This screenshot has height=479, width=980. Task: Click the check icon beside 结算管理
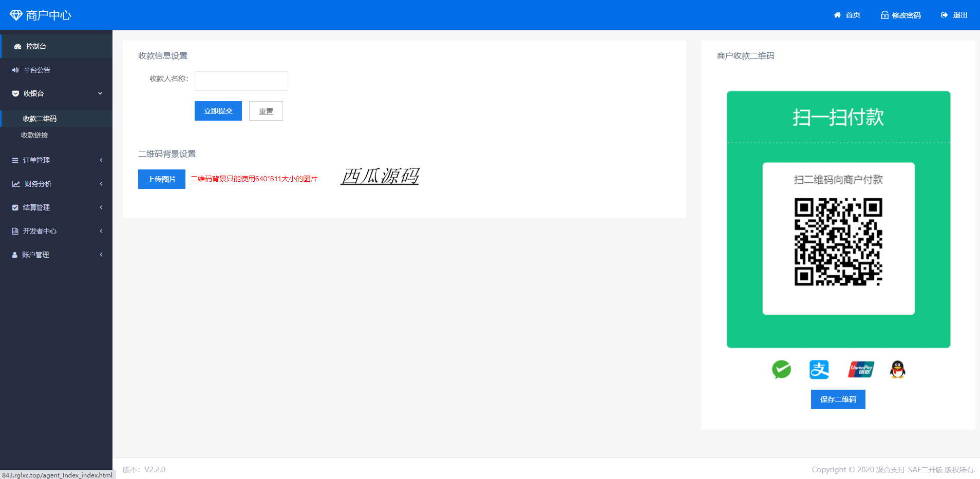coord(15,207)
